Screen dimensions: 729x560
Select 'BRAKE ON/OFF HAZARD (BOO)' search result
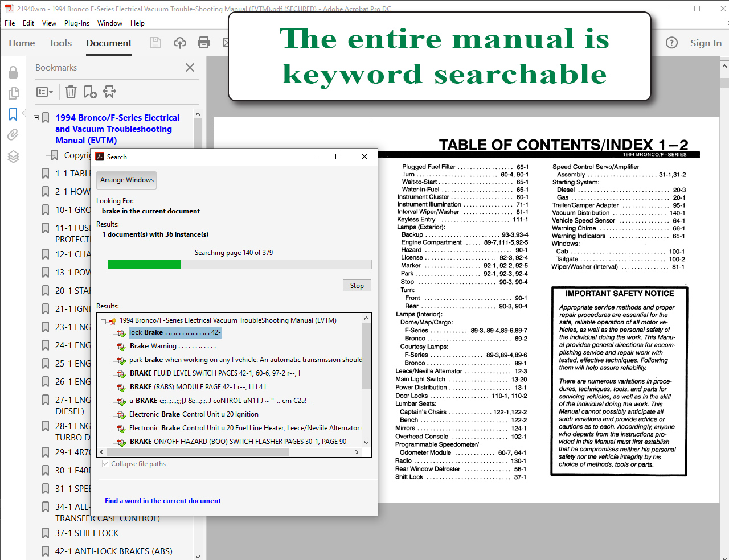coord(239,442)
